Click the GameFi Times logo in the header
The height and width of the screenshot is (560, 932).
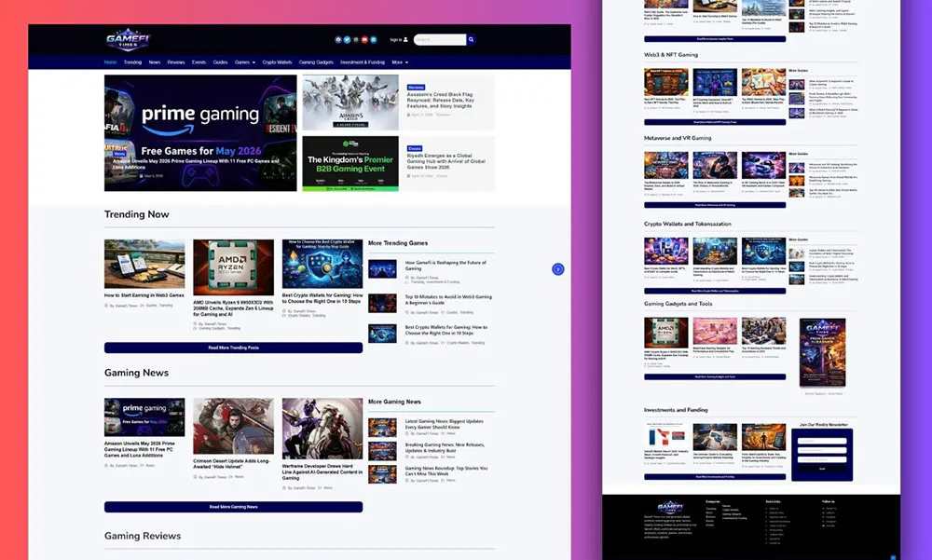[x=128, y=40]
